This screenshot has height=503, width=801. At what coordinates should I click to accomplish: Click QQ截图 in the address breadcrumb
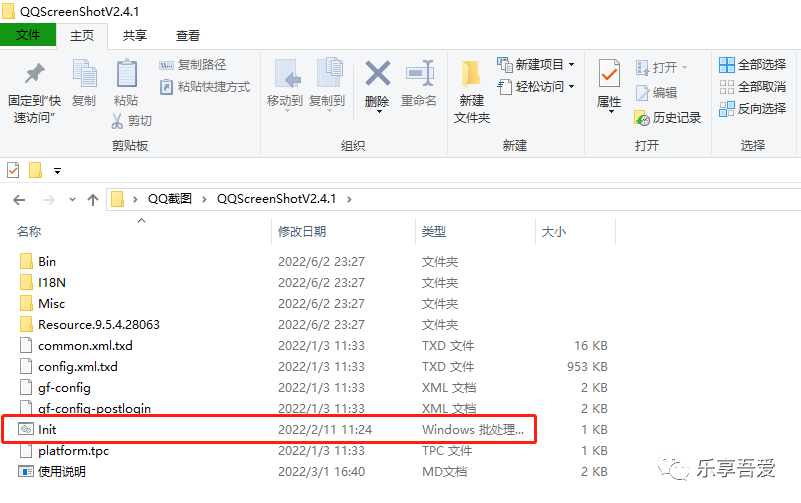click(x=170, y=199)
